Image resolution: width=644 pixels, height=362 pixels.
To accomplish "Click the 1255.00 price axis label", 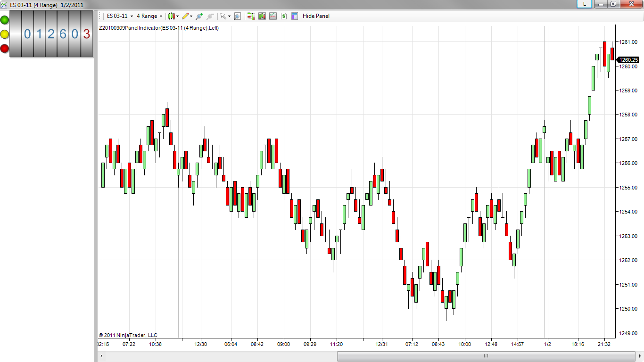I will pos(629,188).
